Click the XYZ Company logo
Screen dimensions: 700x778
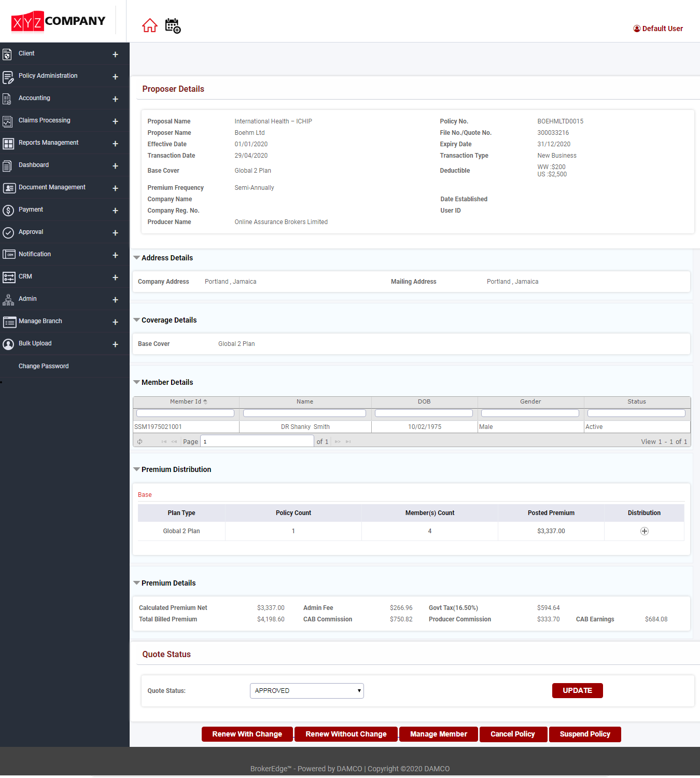coord(58,21)
